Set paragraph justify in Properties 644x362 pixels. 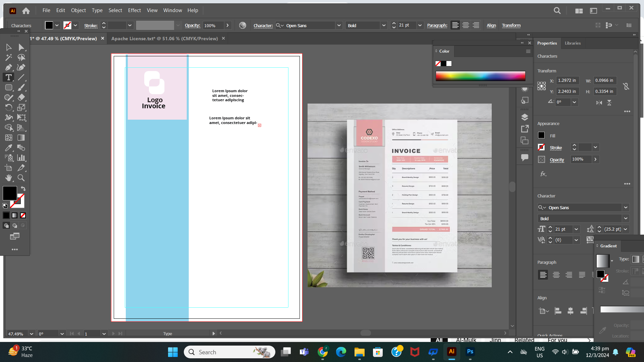582,275
